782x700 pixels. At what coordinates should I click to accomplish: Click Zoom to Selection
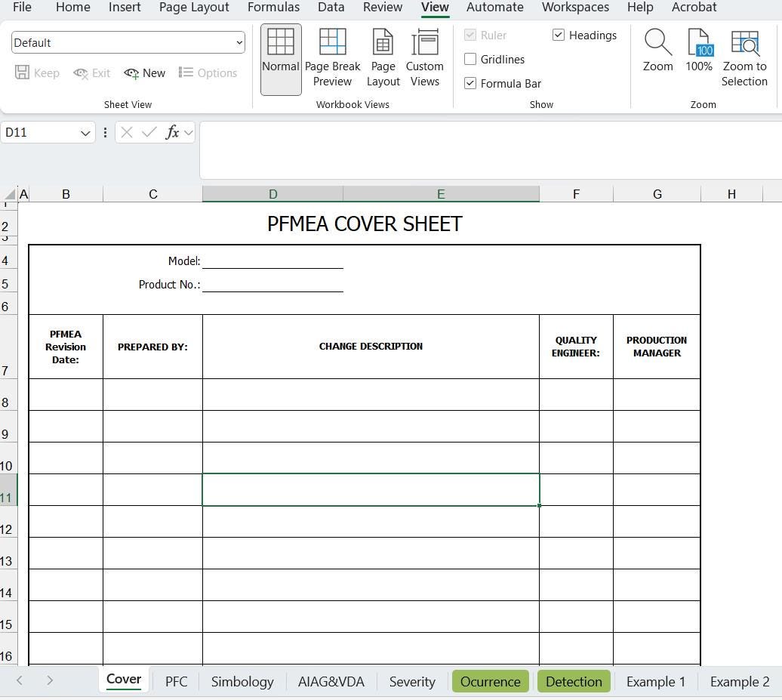click(x=744, y=58)
